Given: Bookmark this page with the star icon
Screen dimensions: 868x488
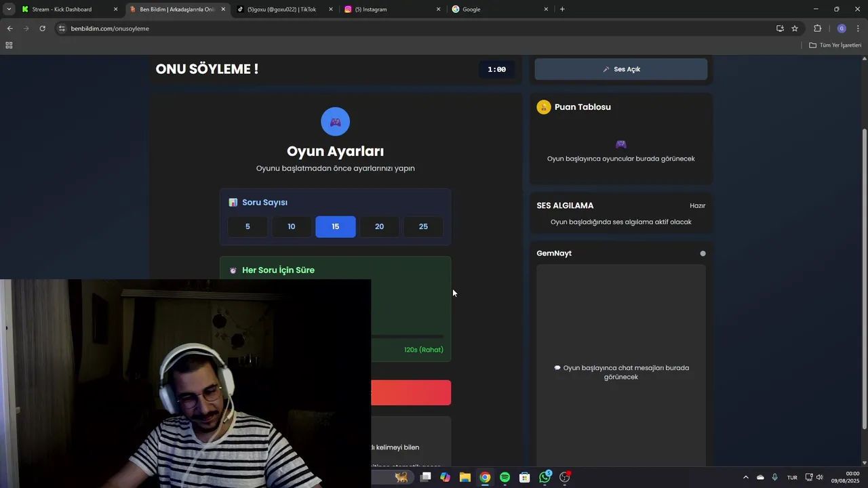Looking at the screenshot, I should coord(795,28).
